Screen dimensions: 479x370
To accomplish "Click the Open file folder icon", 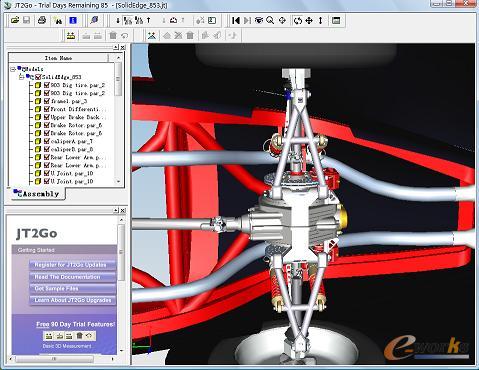I will 15,20.
